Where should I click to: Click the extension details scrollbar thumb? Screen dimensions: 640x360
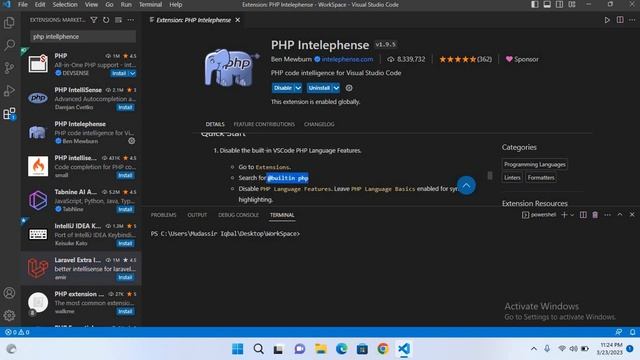coord(490,176)
